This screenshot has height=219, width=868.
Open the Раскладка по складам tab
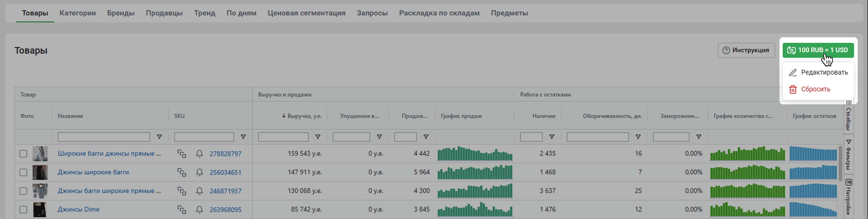[x=439, y=13]
